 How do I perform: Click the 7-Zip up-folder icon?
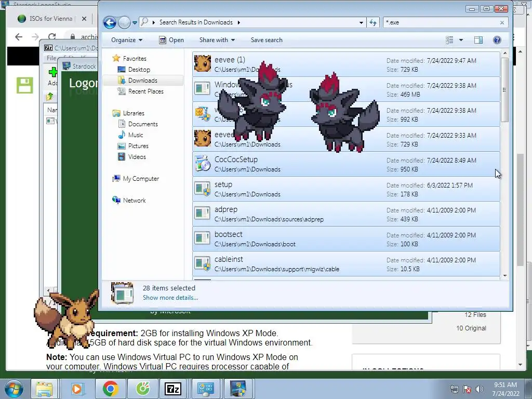coord(50,97)
